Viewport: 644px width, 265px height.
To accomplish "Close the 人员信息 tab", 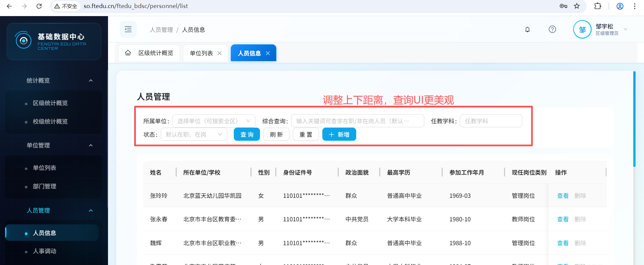I will pyautogui.click(x=268, y=53).
